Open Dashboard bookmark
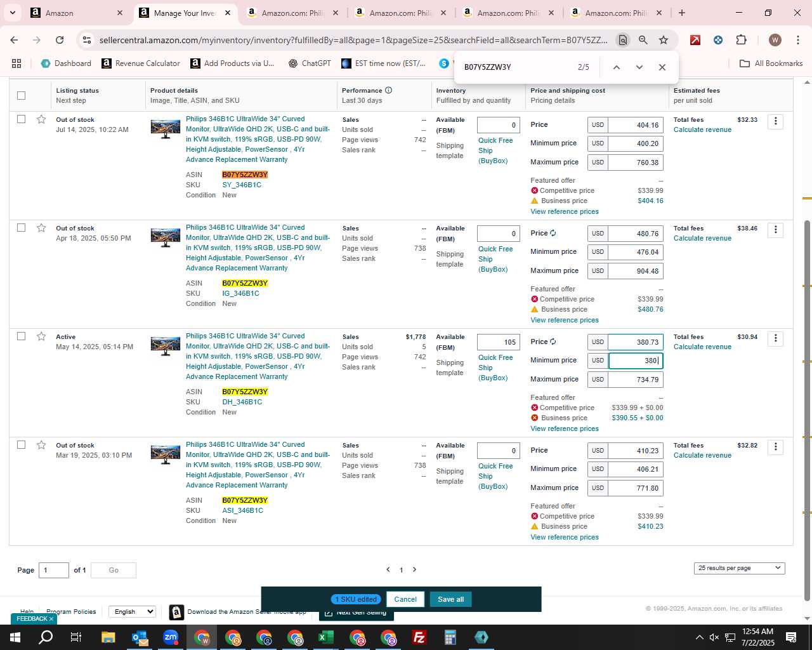The image size is (812, 650). pyautogui.click(x=66, y=63)
